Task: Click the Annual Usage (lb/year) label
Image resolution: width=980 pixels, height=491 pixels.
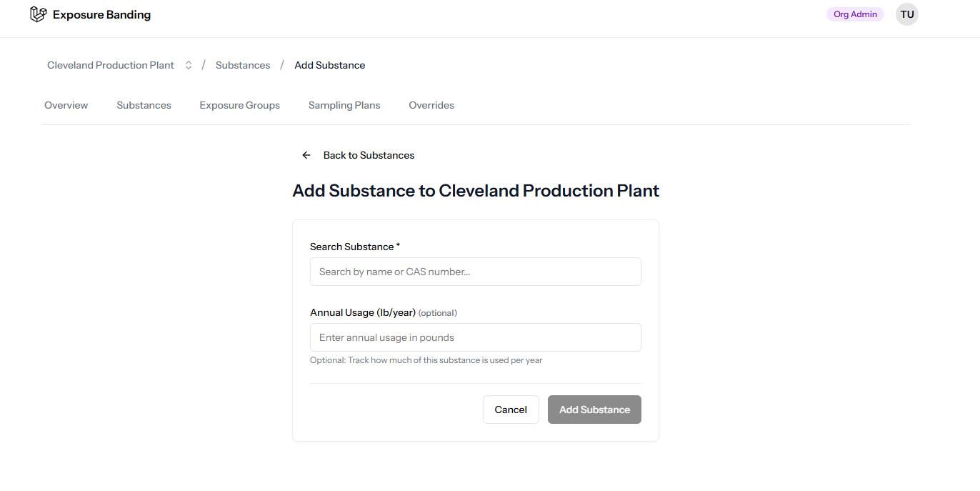Action: pos(363,312)
